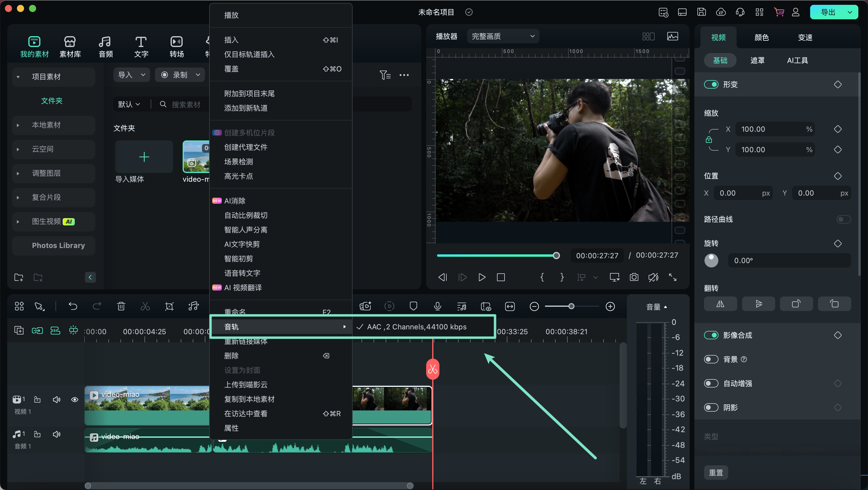Mute video track 1 speaker icon
Screen dimensions: 868x490
click(56, 400)
